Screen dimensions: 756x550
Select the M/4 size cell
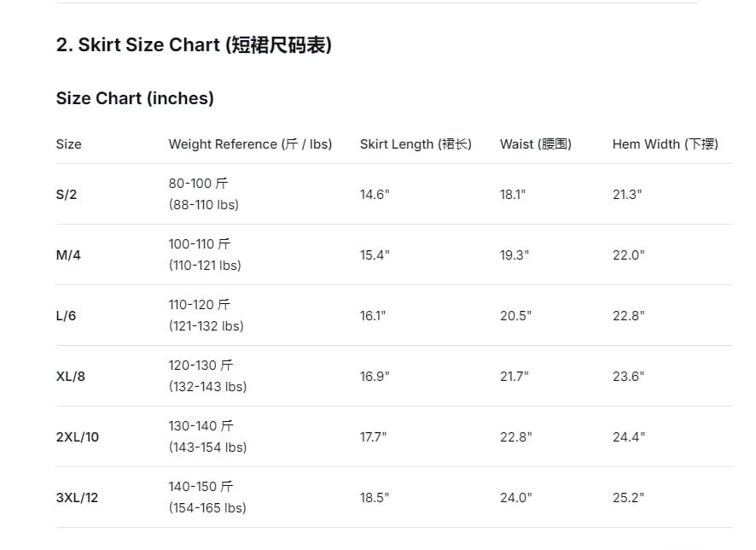coord(68,255)
